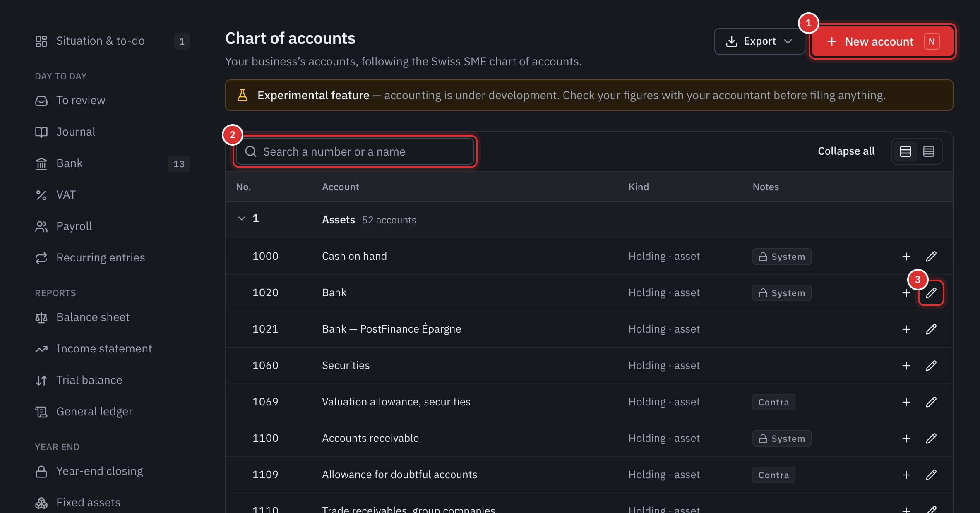View the Balance sheet report
This screenshot has height=513, width=980.
(112, 317)
